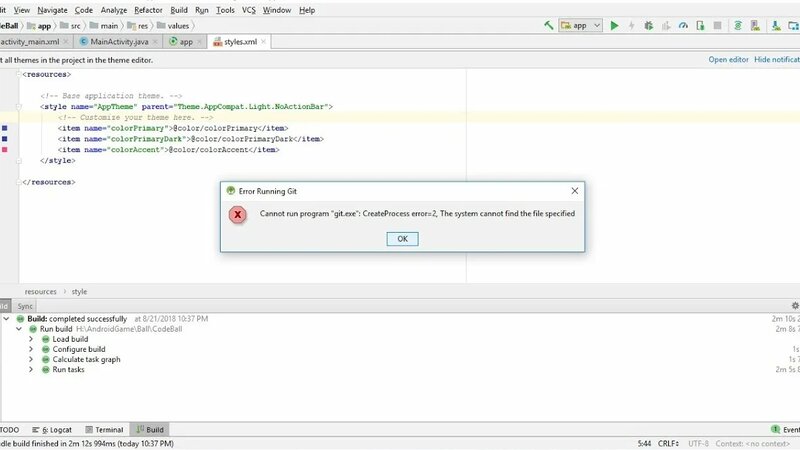Click the Make Project hammer icon
Image resolution: width=800 pixels, height=450 pixels.
tap(548, 25)
